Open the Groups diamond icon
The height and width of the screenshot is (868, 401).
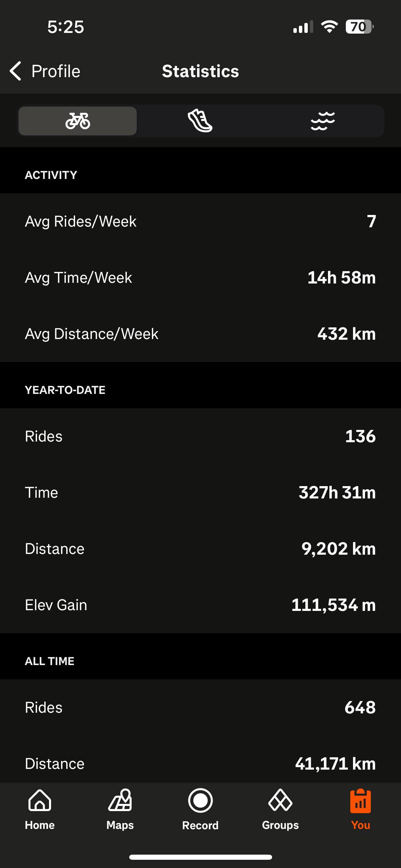tap(280, 801)
